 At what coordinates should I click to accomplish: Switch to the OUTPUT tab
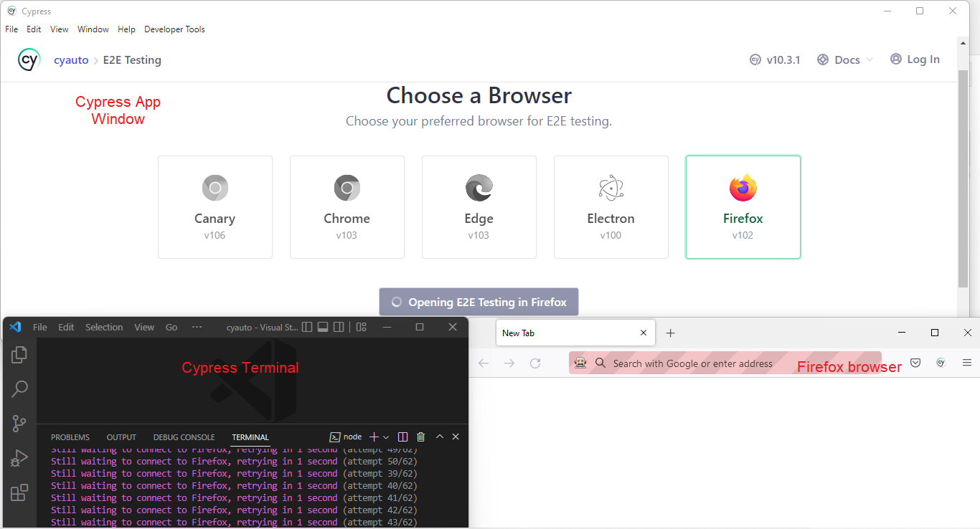point(121,437)
